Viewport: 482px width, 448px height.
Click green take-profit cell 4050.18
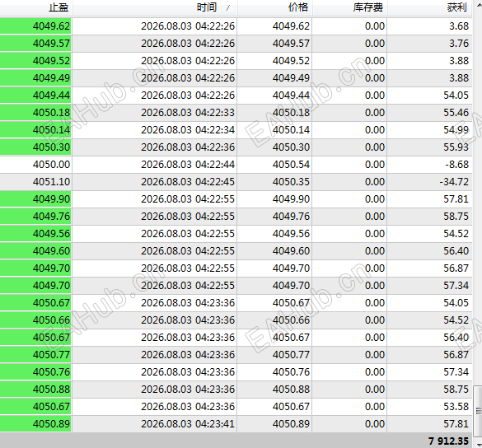point(35,113)
